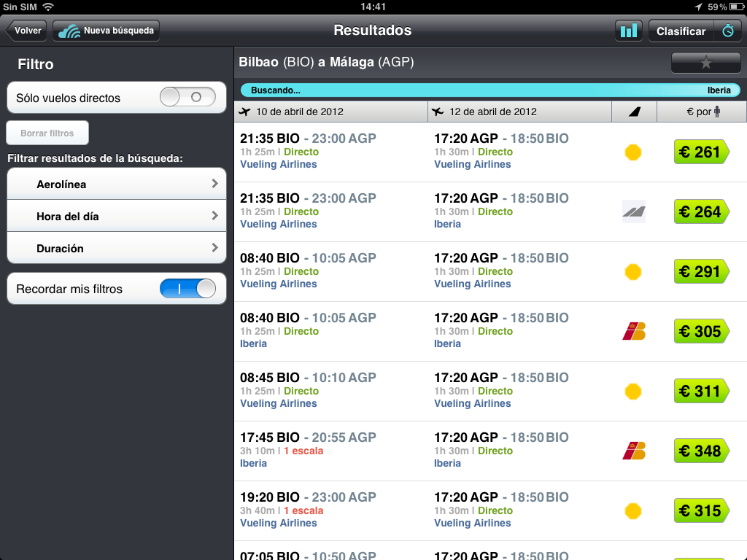Sort by return date 12 de abril
The image size is (747, 560).
pos(519,112)
